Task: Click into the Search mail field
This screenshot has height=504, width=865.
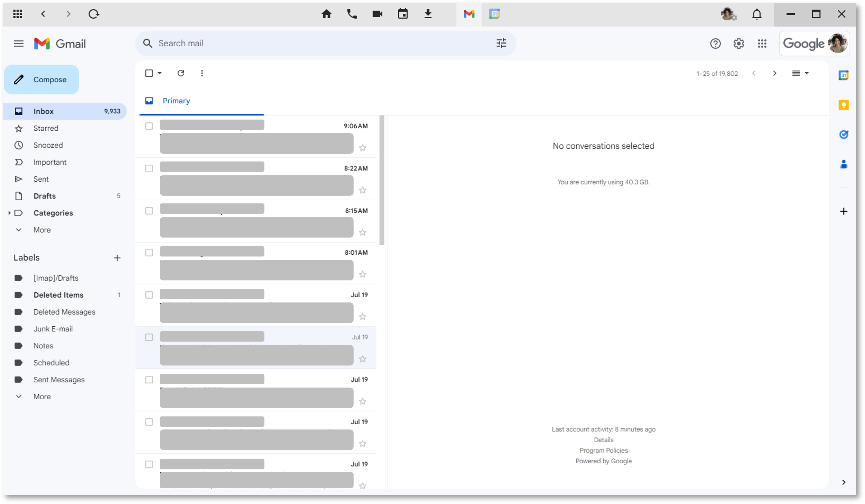Action: 309,43
